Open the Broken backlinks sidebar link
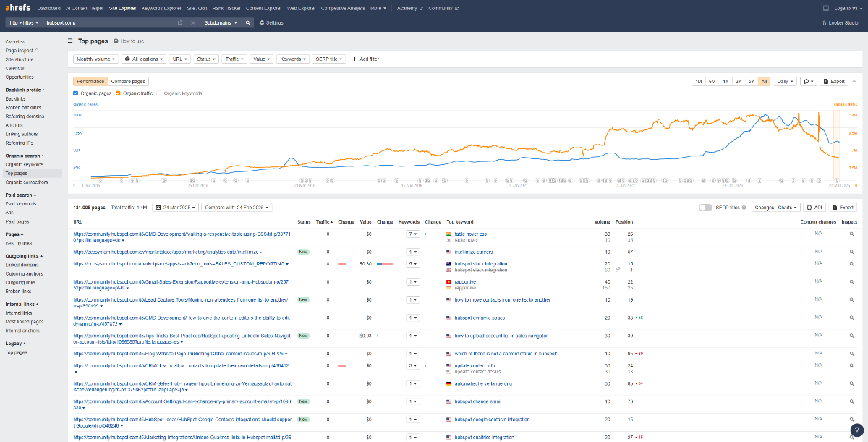The image size is (868, 442). pyautogui.click(x=23, y=107)
